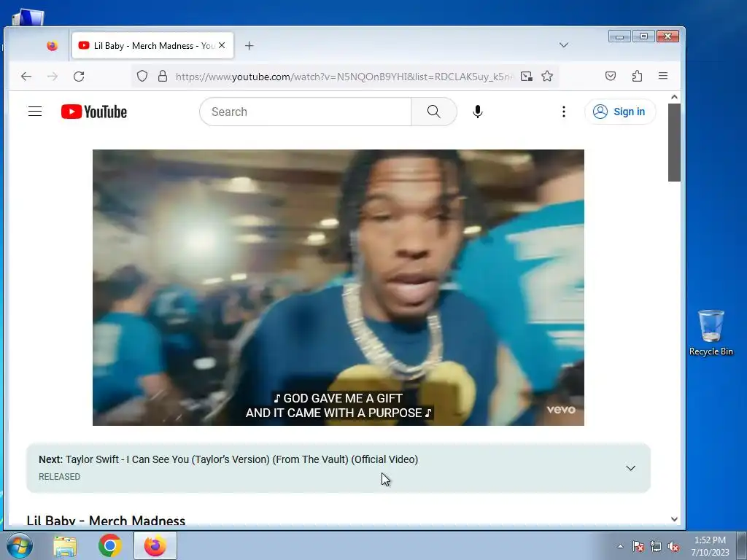Open Action Center flag icon
The image size is (747, 560).
click(x=638, y=546)
